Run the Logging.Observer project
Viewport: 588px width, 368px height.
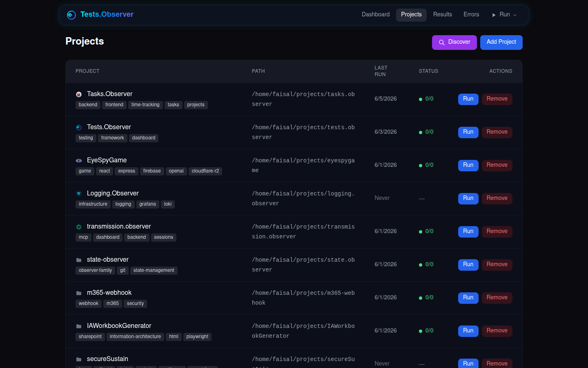pos(468,198)
